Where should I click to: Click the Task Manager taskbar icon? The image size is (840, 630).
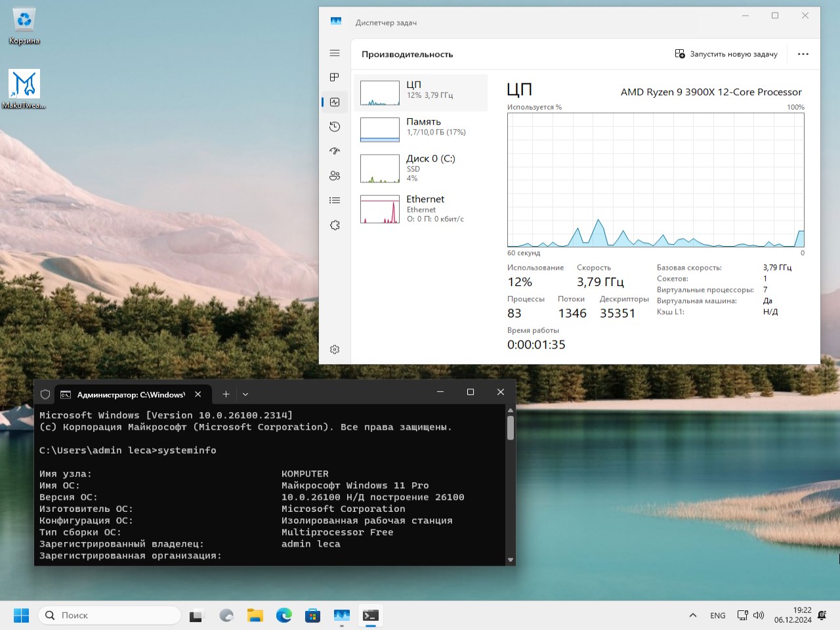pyautogui.click(x=341, y=616)
